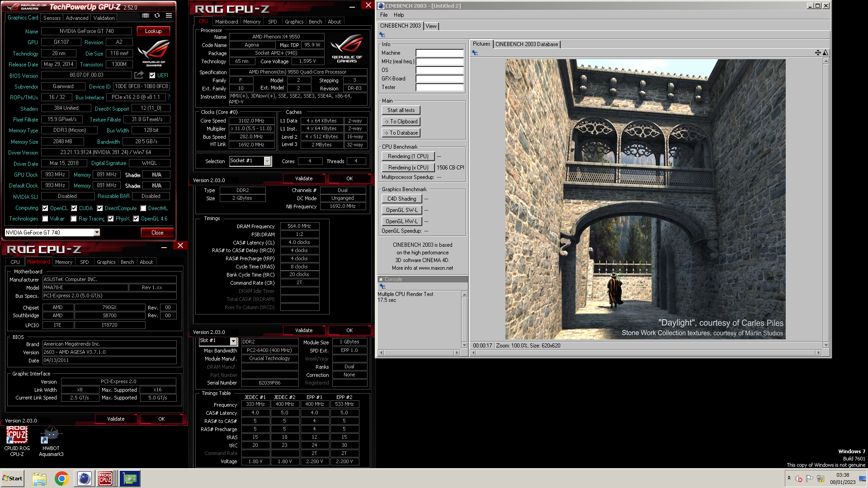
Task: Click the OpenGL HW-L button
Action: coord(401,221)
